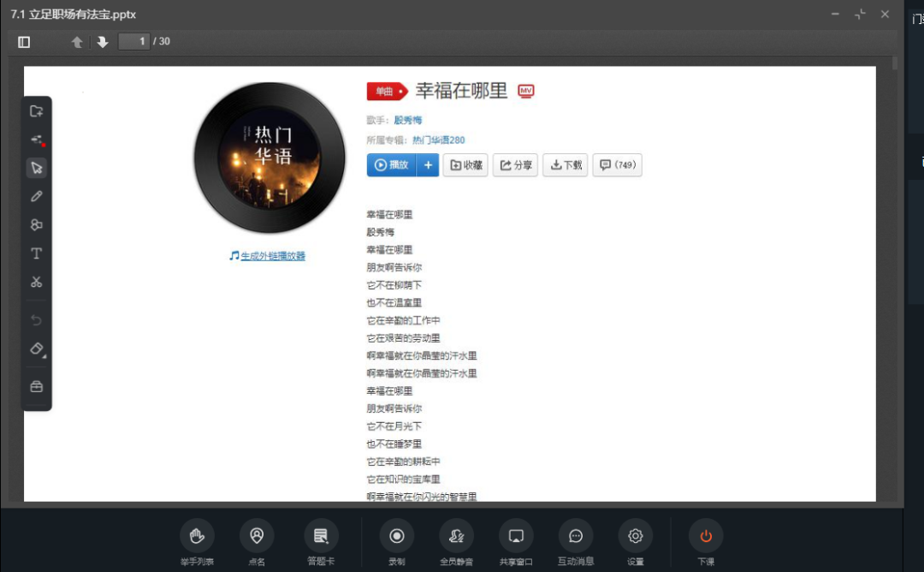Viewport: 924px width, 572px height.
Task: Click the page number field showing 1/30
Action: 133,39
